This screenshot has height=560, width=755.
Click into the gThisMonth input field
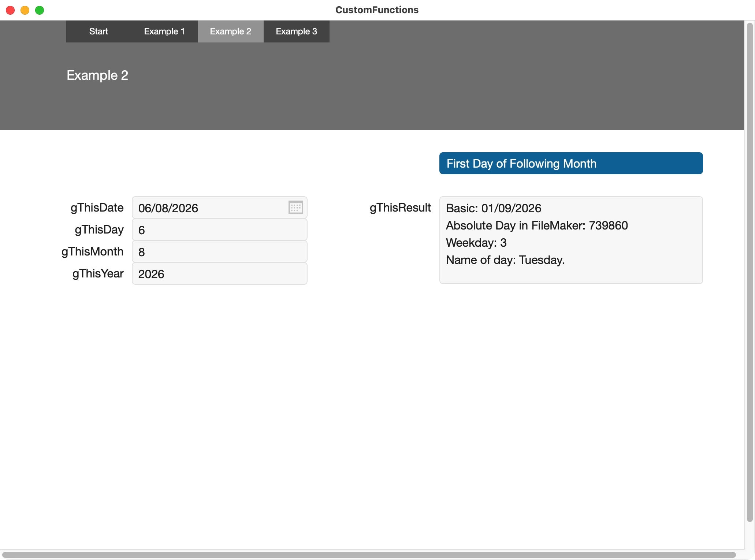click(219, 251)
